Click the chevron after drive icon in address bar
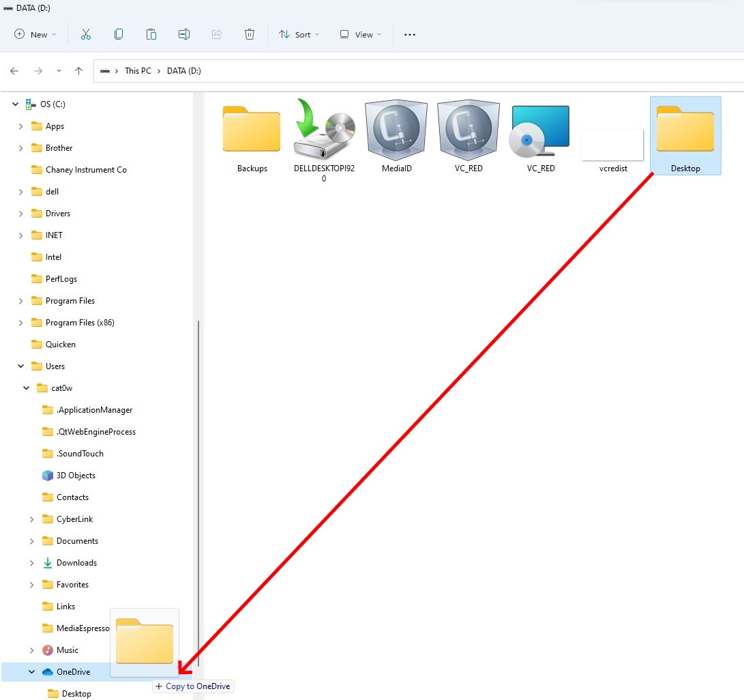The width and height of the screenshot is (744, 700). (117, 71)
